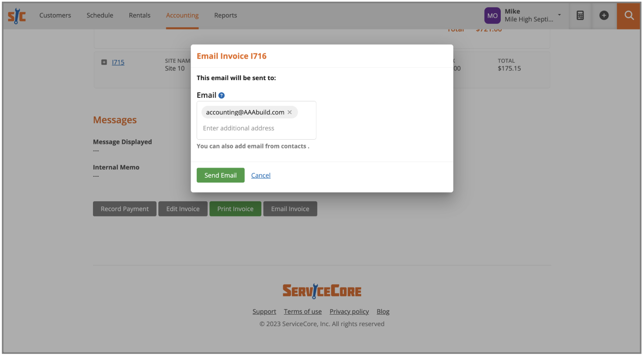This screenshot has height=356, width=644.
Task: Expand invoice I715 row plus icon
Action: pos(104,62)
